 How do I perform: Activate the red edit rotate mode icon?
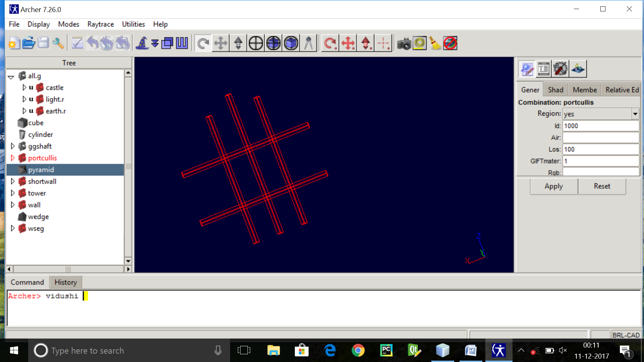[x=330, y=43]
